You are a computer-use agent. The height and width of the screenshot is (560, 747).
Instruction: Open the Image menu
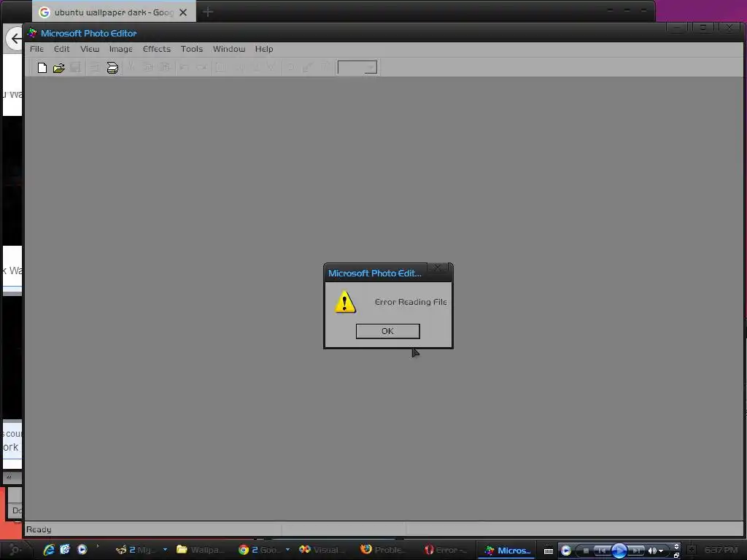(x=120, y=49)
